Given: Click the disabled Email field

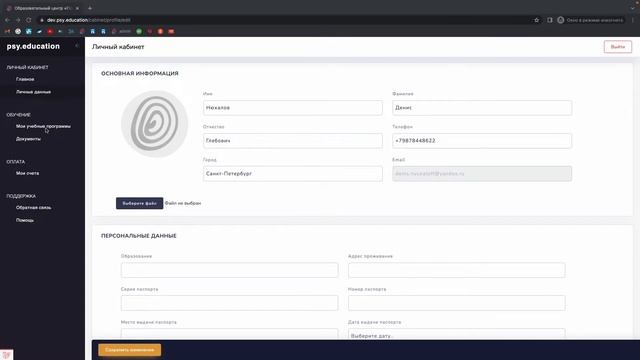Looking at the screenshot, I should point(482,174).
